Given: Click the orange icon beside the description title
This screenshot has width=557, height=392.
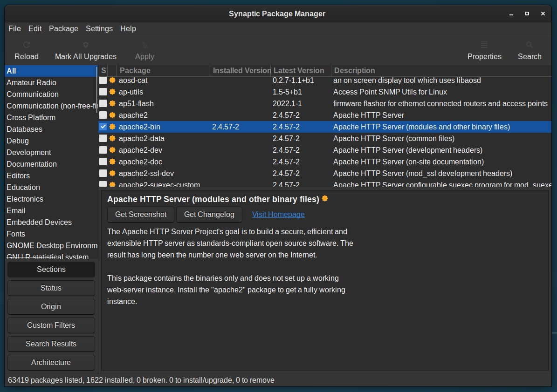Looking at the screenshot, I should point(325,199).
